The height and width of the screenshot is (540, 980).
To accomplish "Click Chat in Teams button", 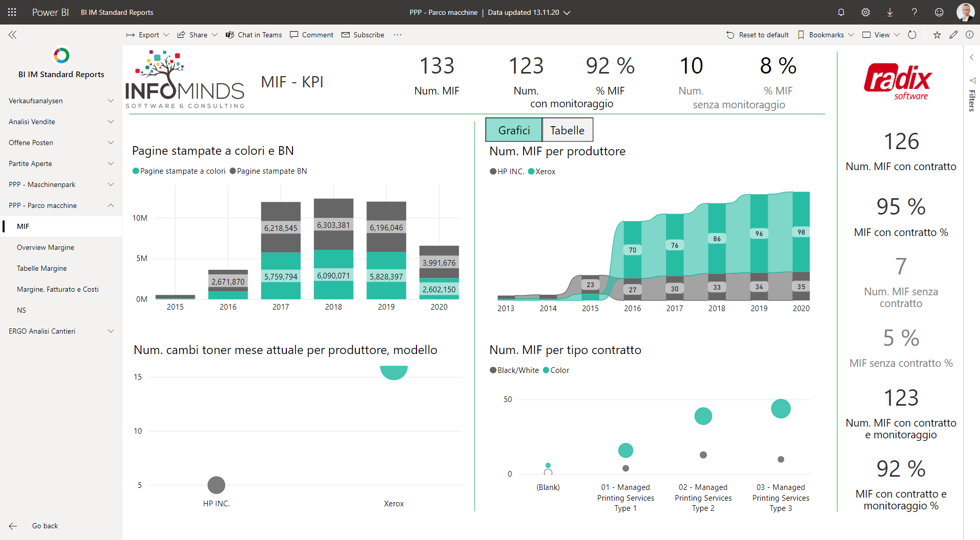I will coord(254,35).
